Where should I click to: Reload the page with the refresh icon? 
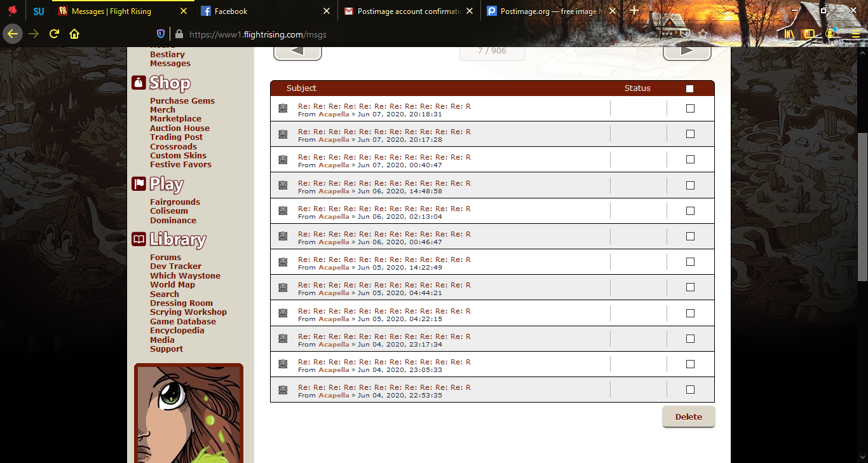[54, 34]
